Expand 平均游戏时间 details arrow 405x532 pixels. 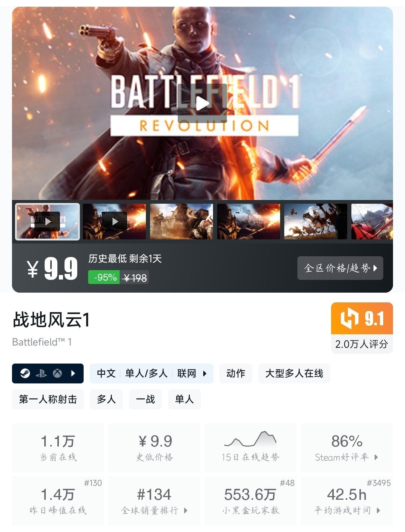378,510
